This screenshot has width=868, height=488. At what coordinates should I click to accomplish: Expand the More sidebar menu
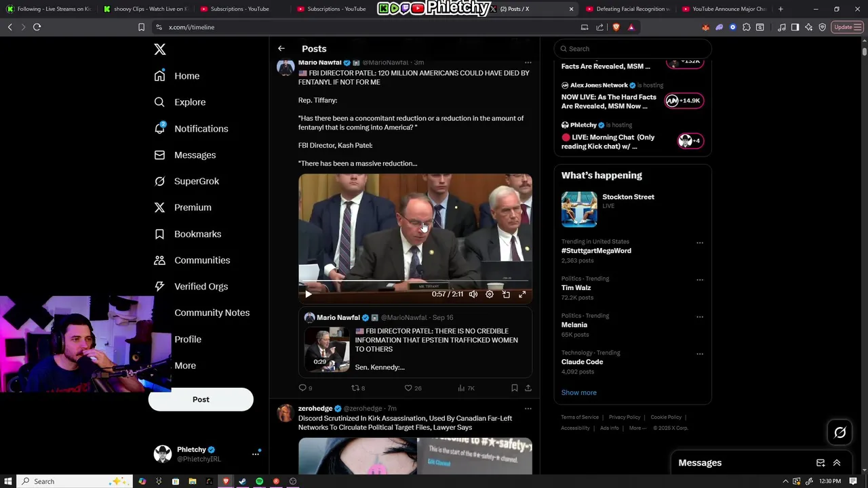(185, 365)
